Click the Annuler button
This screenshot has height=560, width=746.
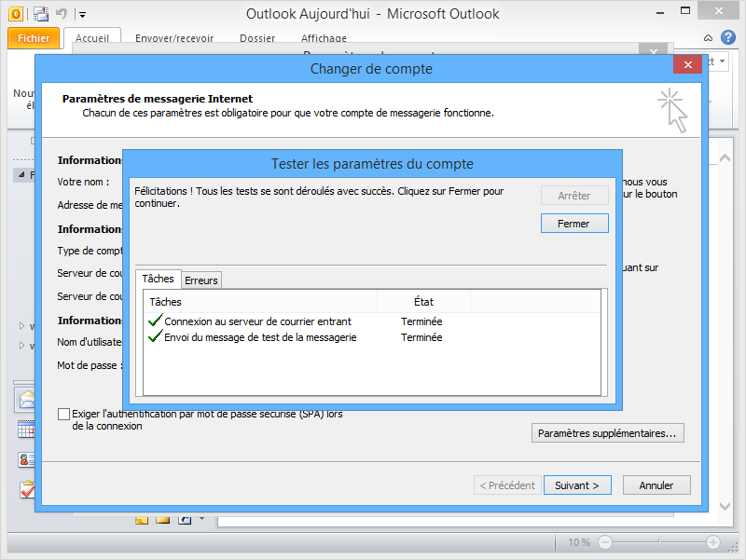click(656, 485)
